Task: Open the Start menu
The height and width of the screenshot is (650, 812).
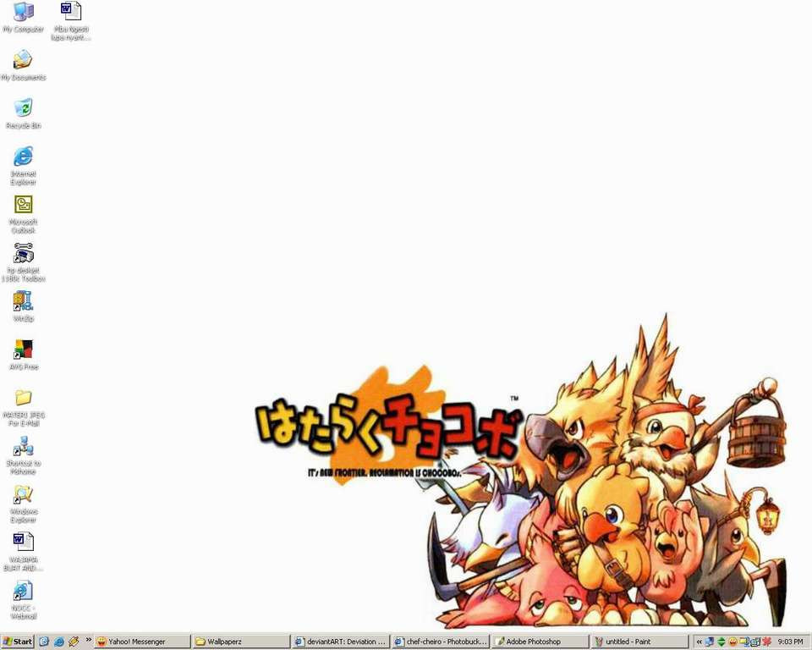Action: 17,642
